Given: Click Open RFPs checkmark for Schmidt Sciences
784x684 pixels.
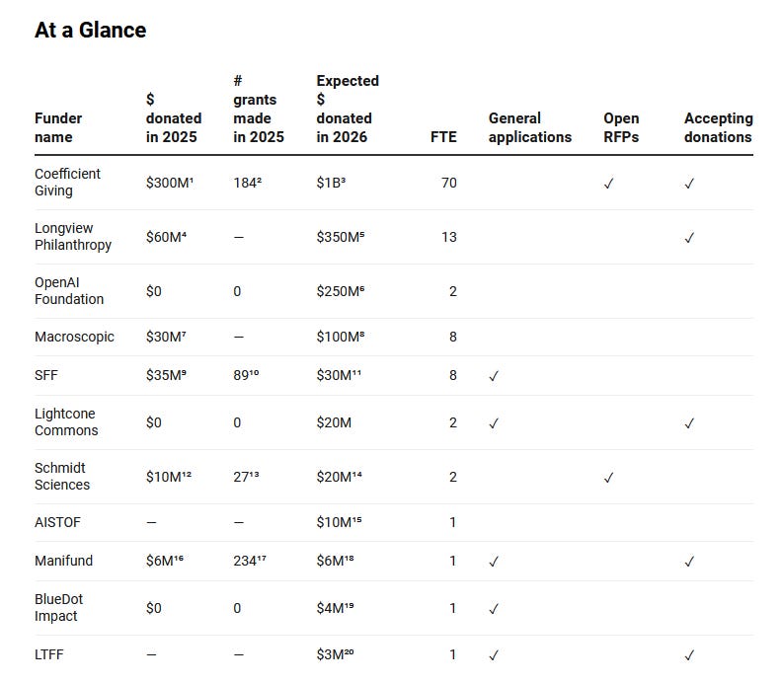Looking at the screenshot, I should (x=608, y=478).
